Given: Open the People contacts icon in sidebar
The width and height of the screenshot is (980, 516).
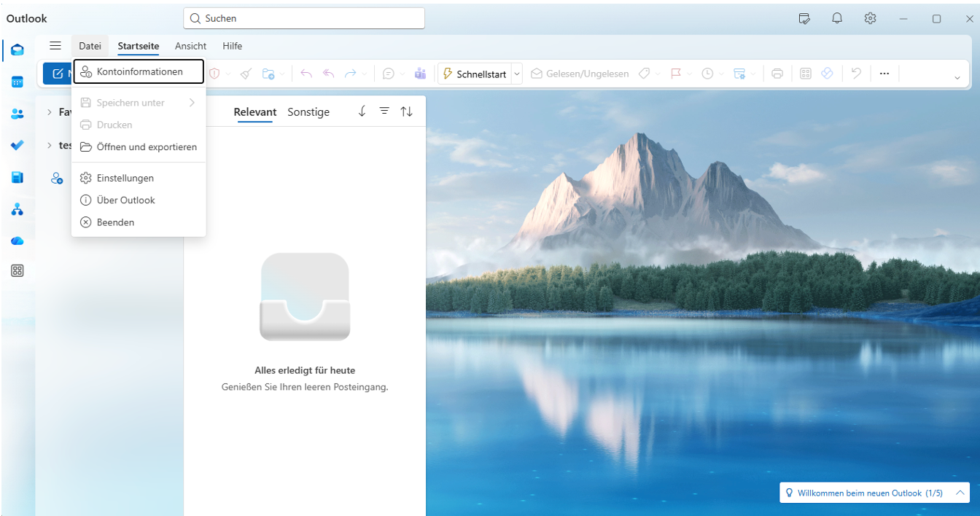Looking at the screenshot, I should click(x=17, y=114).
